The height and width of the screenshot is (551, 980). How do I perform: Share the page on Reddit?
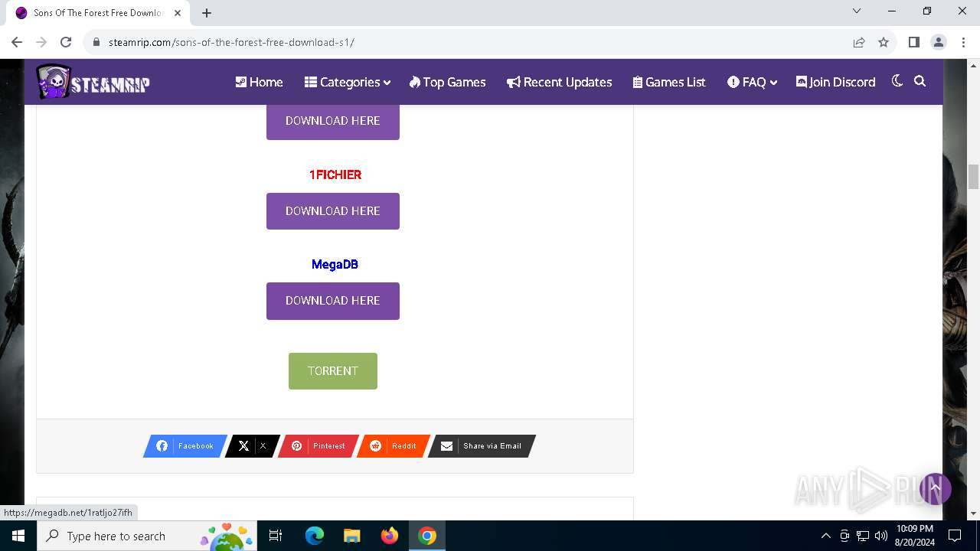coord(394,446)
